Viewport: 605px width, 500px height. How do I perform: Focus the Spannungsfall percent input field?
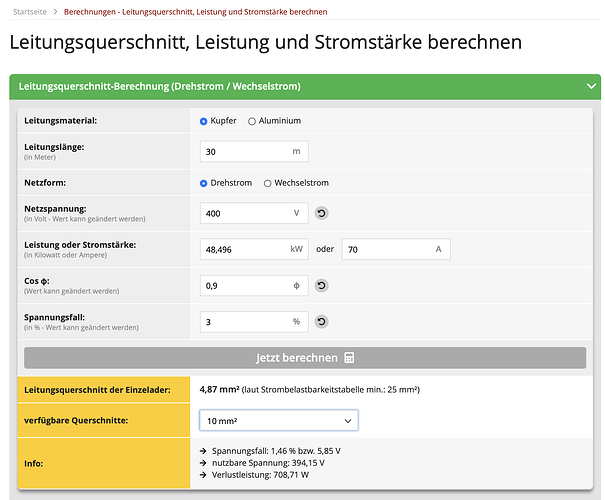[x=254, y=322]
